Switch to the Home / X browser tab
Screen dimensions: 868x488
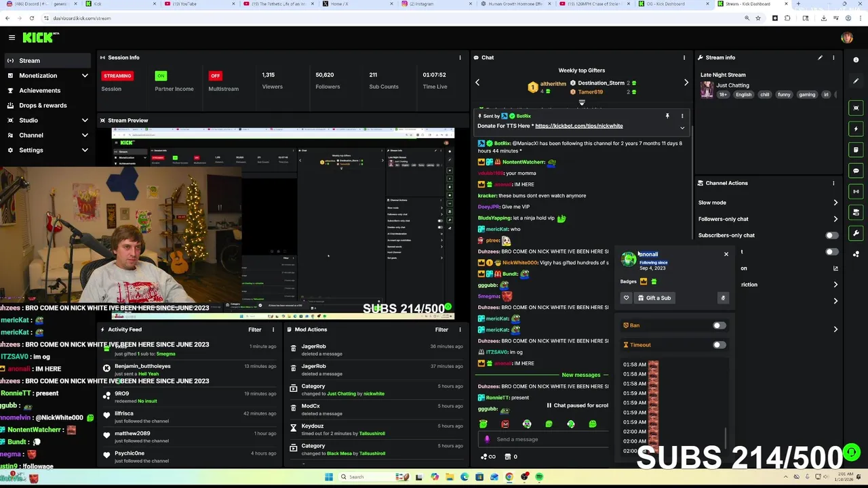pos(356,4)
